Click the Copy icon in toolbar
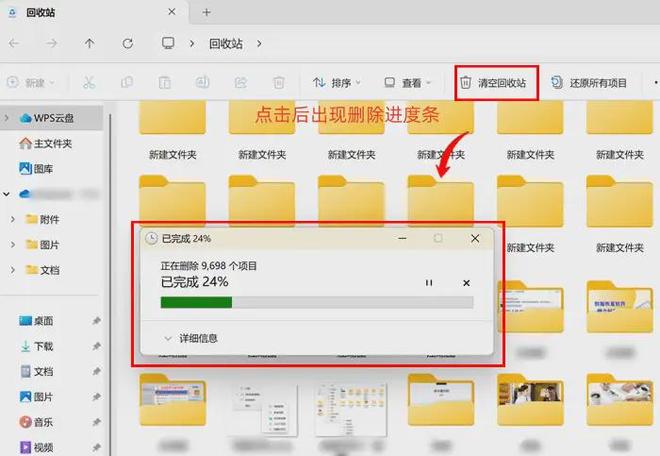The width and height of the screenshot is (660, 456). (127, 83)
